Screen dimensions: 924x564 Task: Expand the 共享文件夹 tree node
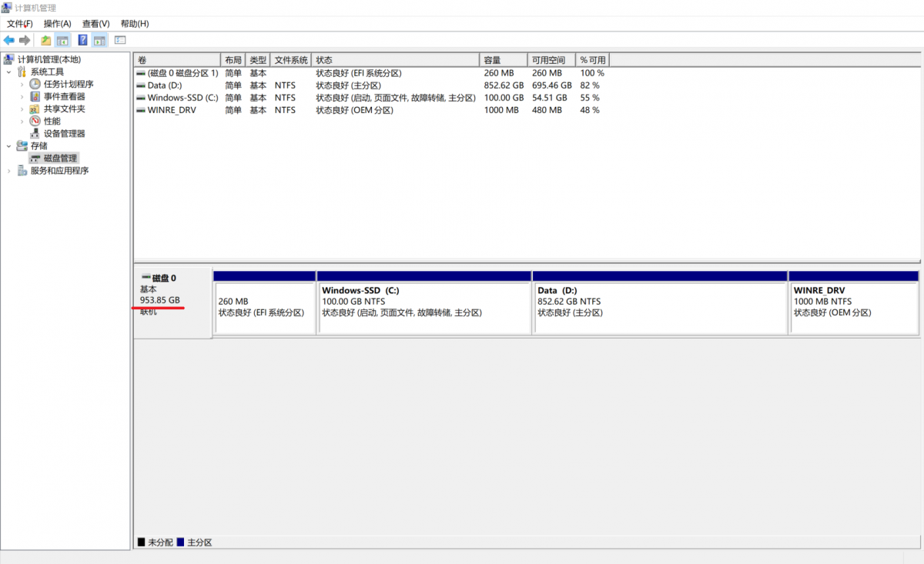[22, 108]
